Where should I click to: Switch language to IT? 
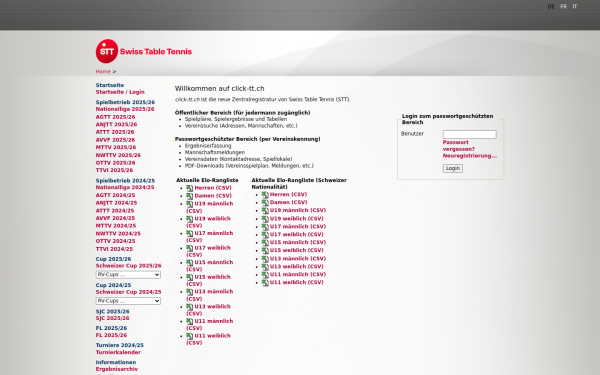point(575,7)
